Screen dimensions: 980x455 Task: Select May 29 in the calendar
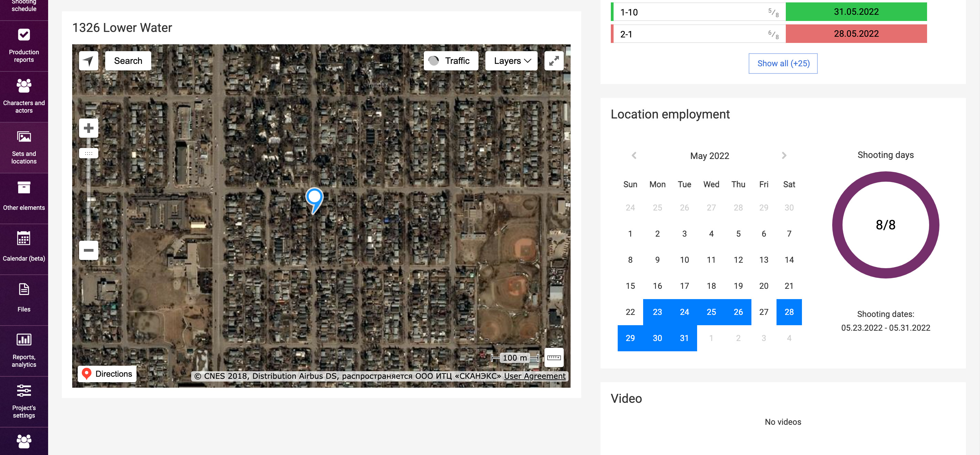(630, 338)
